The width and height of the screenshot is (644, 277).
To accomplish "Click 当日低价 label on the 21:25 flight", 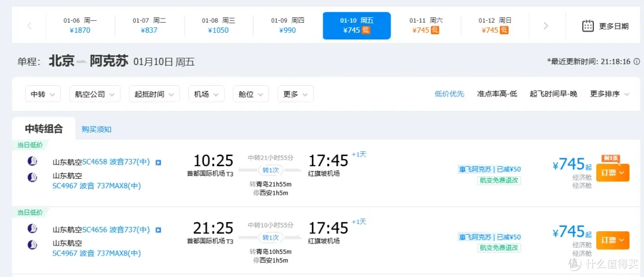I will (30, 212).
